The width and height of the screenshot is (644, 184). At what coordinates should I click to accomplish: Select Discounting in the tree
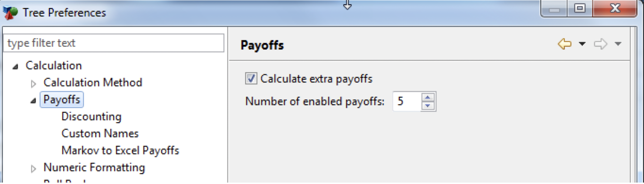pos(91,117)
